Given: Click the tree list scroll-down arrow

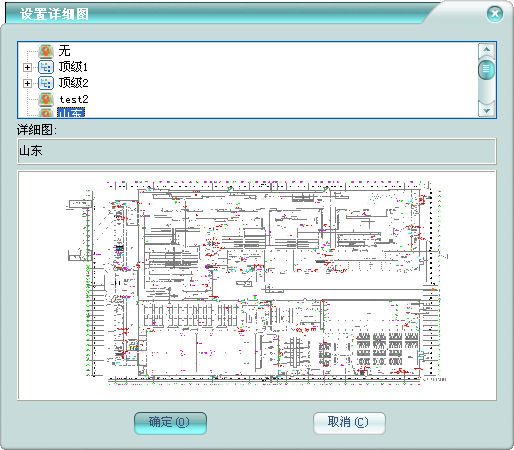Looking at the screenshot, I should point(486,110).
